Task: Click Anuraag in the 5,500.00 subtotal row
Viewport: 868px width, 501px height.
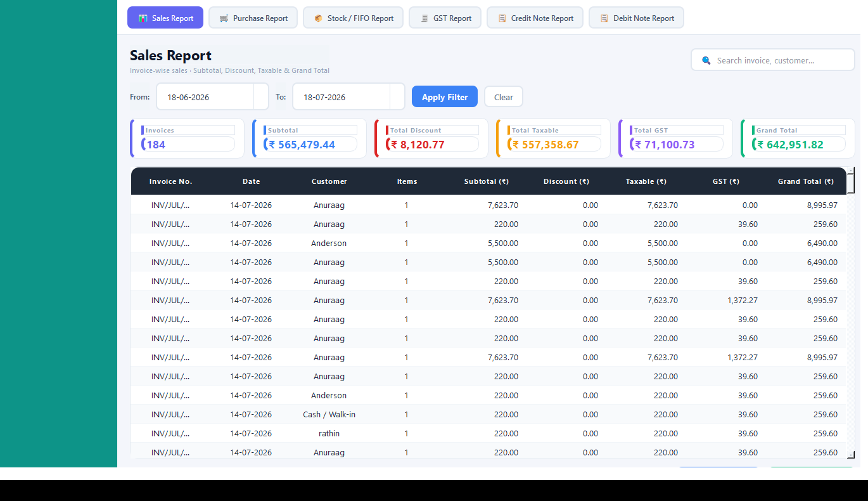Action: (x=329, y=262)
